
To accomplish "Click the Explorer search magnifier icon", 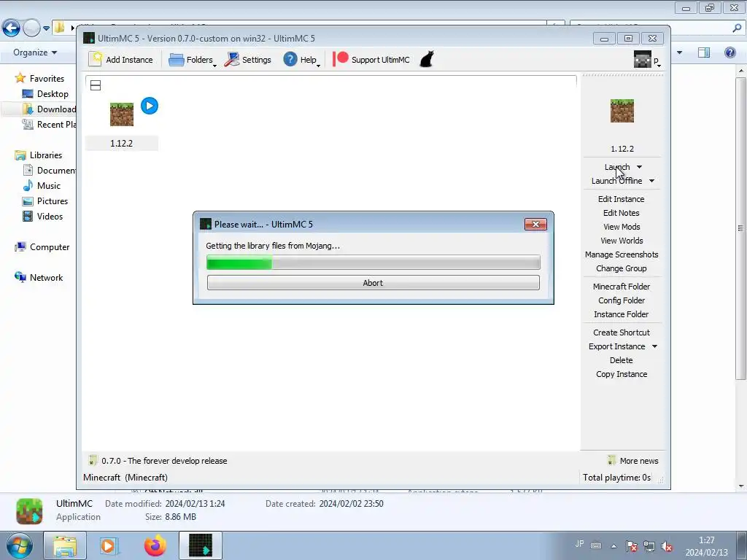I will tap(737, 28).
